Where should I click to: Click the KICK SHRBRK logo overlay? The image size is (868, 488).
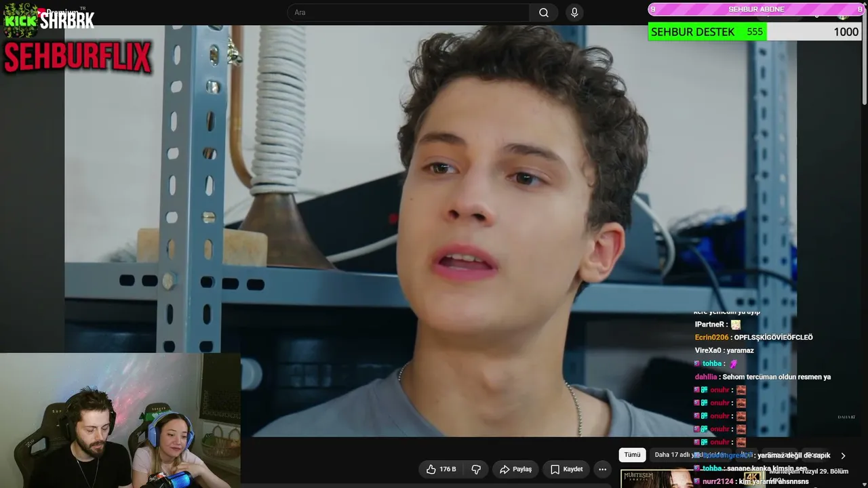[49, 19]
